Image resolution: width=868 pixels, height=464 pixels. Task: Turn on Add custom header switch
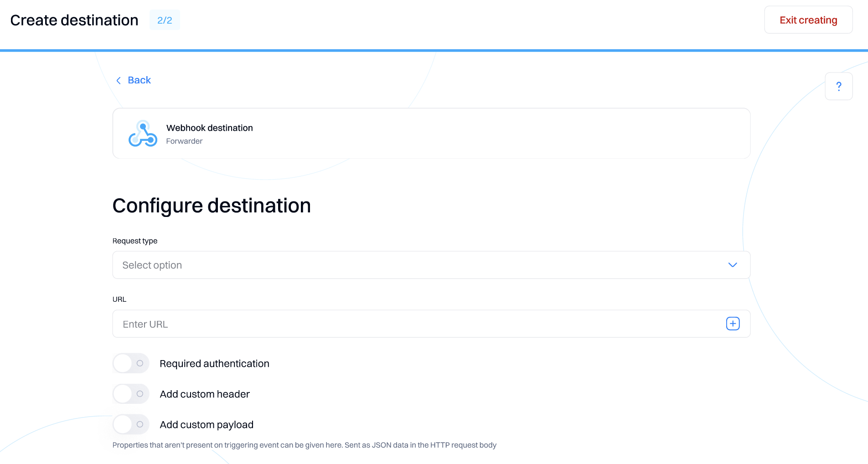coord(131,394)
